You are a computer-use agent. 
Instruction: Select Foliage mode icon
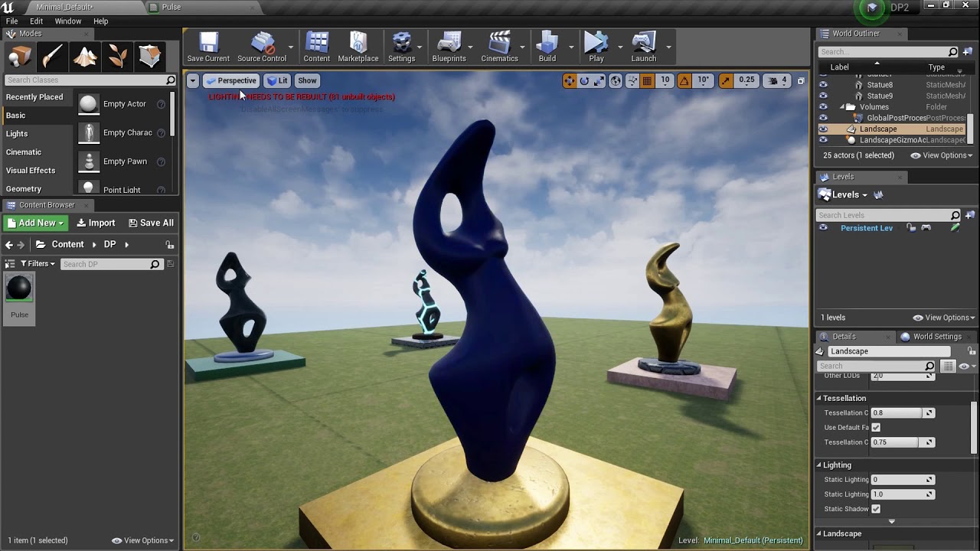[117, 57]
